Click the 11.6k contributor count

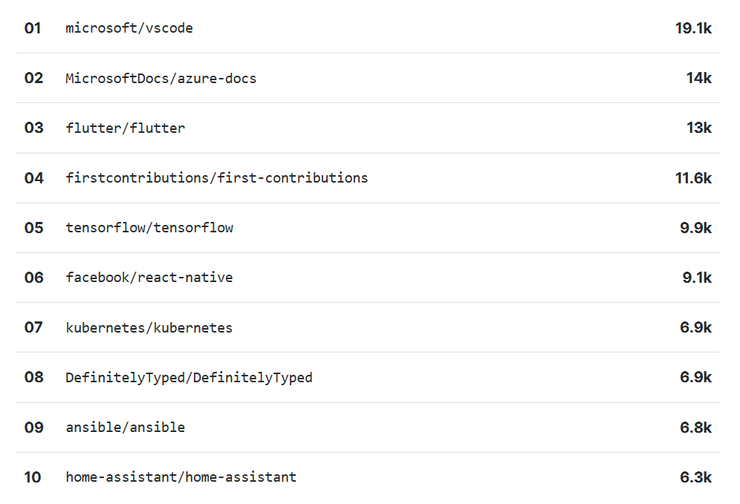693,178
